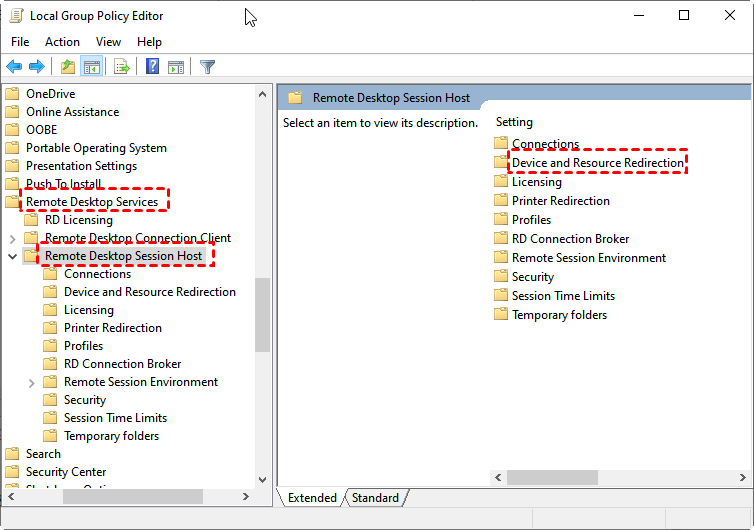Select Presentation Settings in the tree
754x530 pixels.
click(81, 166)
